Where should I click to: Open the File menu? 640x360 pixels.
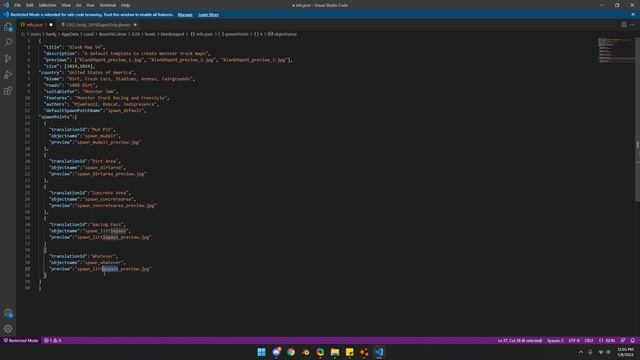[x=18, y=5]
